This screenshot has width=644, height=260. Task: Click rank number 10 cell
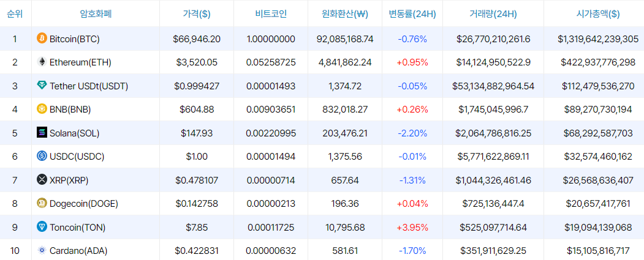[x=15, y=251]
